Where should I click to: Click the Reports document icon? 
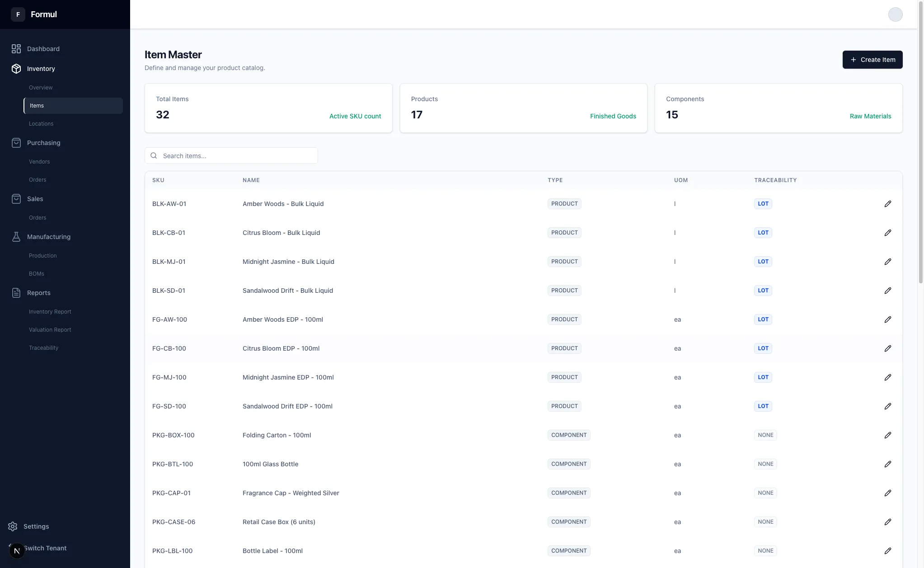16,293
